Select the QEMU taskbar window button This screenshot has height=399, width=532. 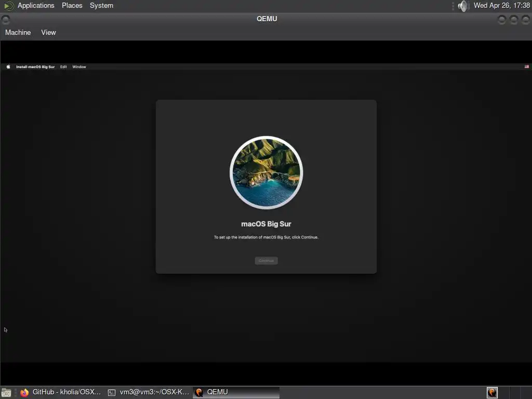point(236,392)
